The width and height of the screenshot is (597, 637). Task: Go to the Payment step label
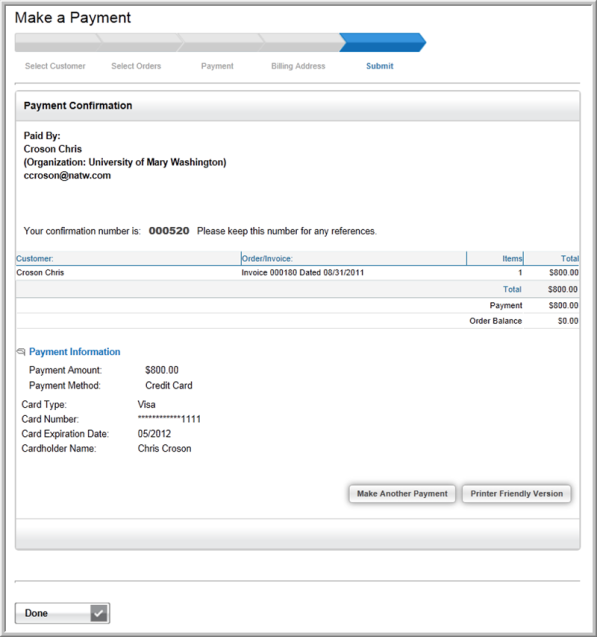[x=217, y=66]
